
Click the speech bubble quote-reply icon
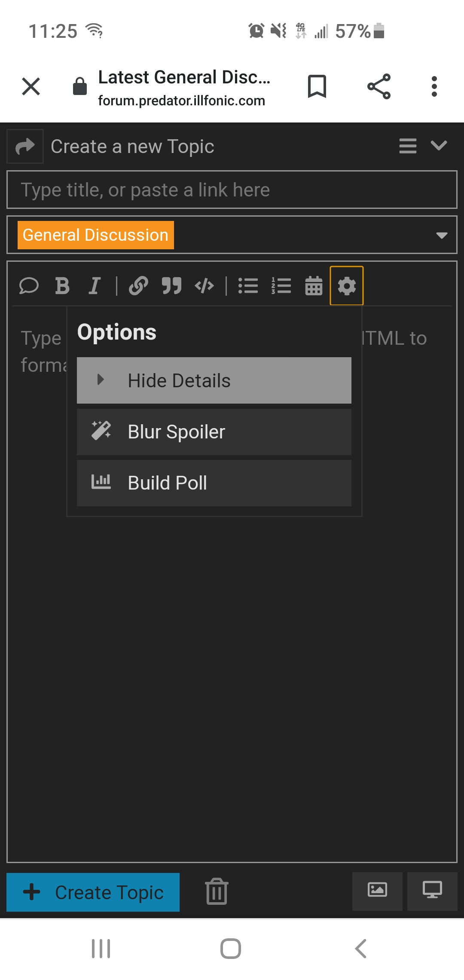click(29, 286)
